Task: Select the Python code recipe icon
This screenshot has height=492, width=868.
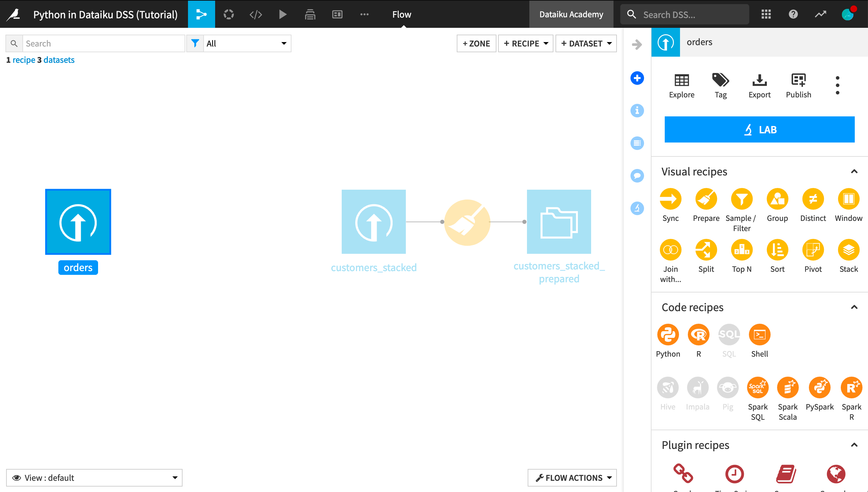Action: tap(668, 335)
